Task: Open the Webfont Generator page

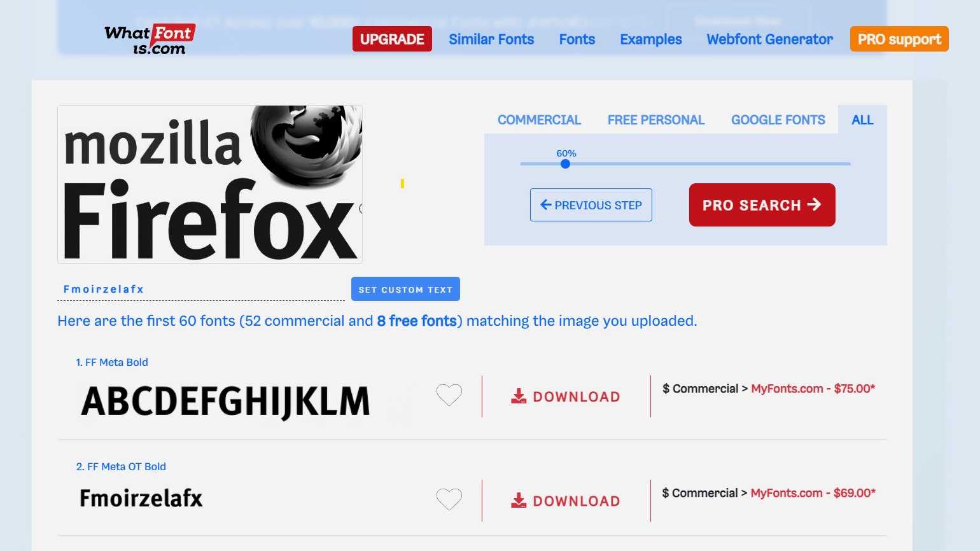Action: click(769, 39)
